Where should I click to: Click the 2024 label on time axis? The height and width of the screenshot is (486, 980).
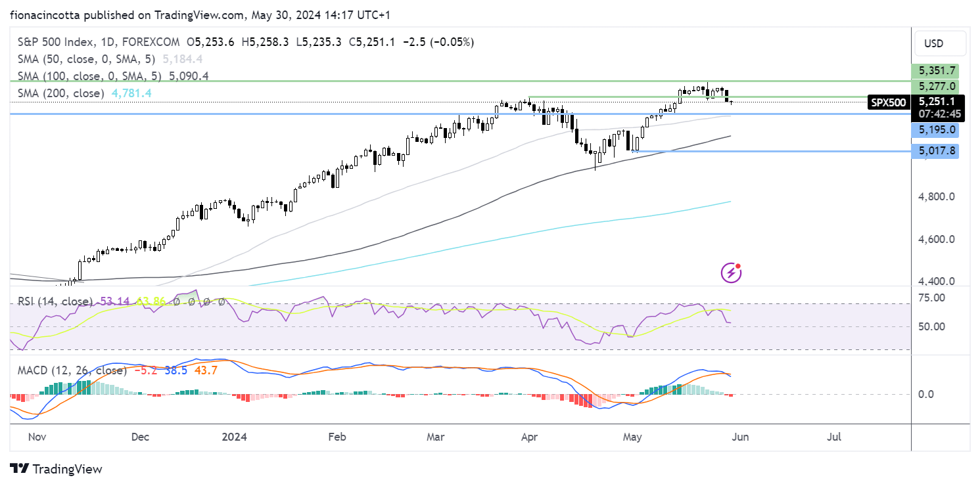(234, 436)
